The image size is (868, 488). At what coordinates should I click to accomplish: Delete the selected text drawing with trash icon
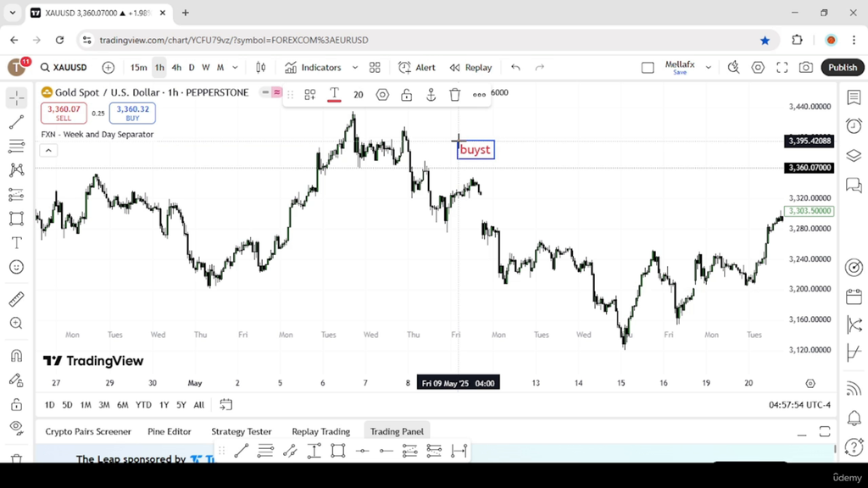pyautogui.click(x=455, y=95)
